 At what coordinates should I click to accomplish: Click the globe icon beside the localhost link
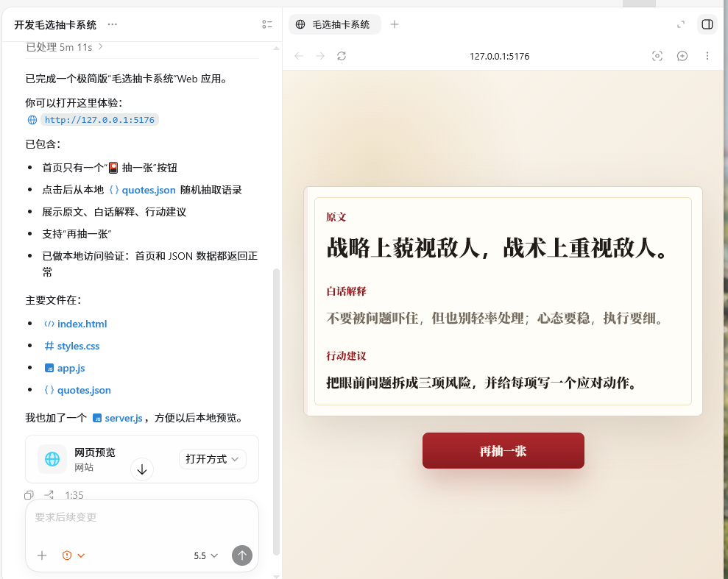pyautogui.click(x=32, y=120)
